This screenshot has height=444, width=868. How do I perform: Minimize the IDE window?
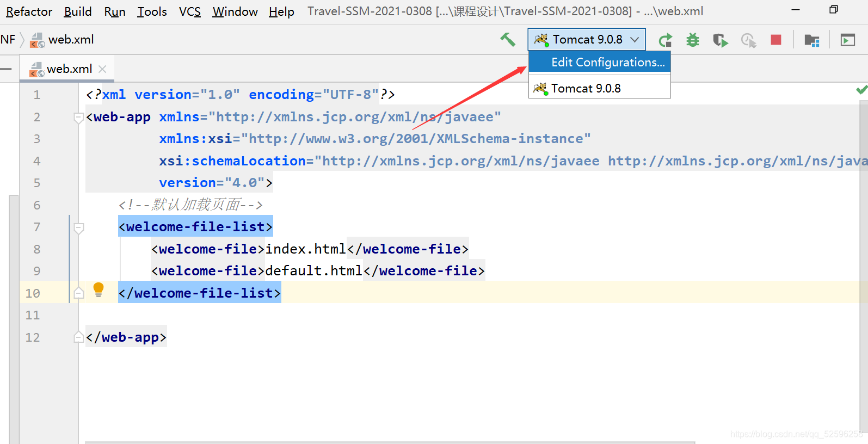tap(796, 10)
